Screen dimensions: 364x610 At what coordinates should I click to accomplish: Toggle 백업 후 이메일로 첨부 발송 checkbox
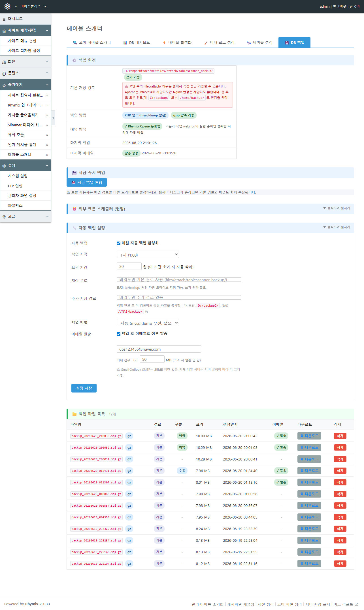(119, 334)
